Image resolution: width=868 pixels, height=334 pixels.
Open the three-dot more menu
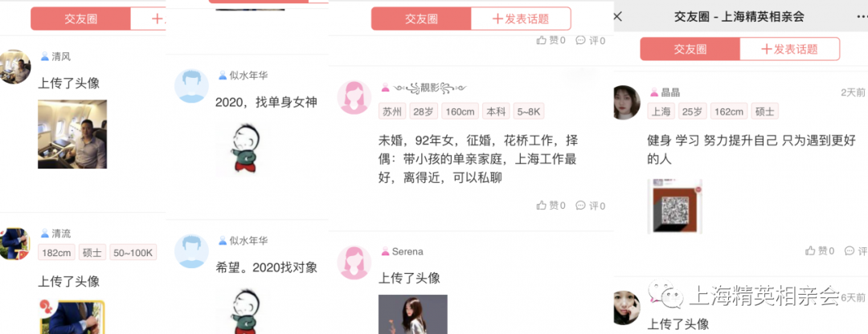[862, 17]
